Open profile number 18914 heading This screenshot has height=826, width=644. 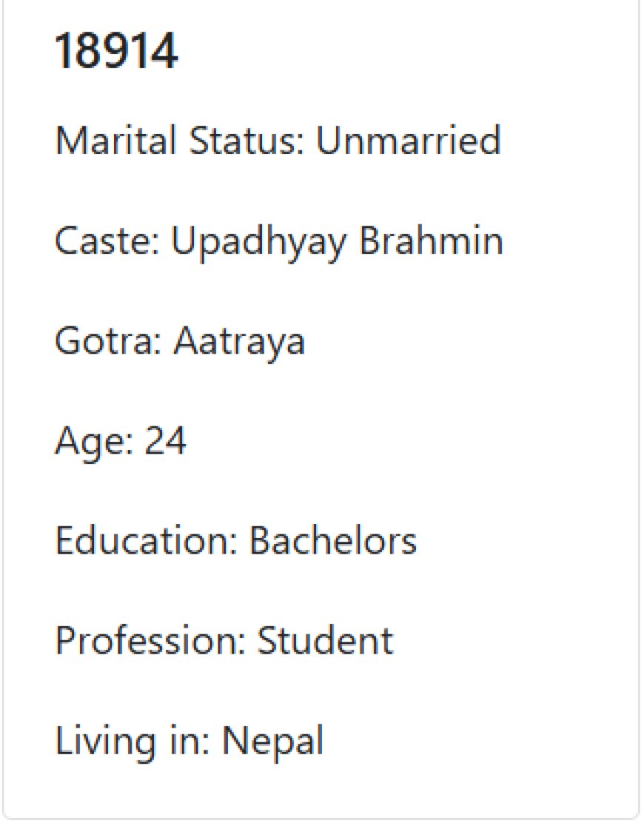pyautogui.click(x=116, y=50)
